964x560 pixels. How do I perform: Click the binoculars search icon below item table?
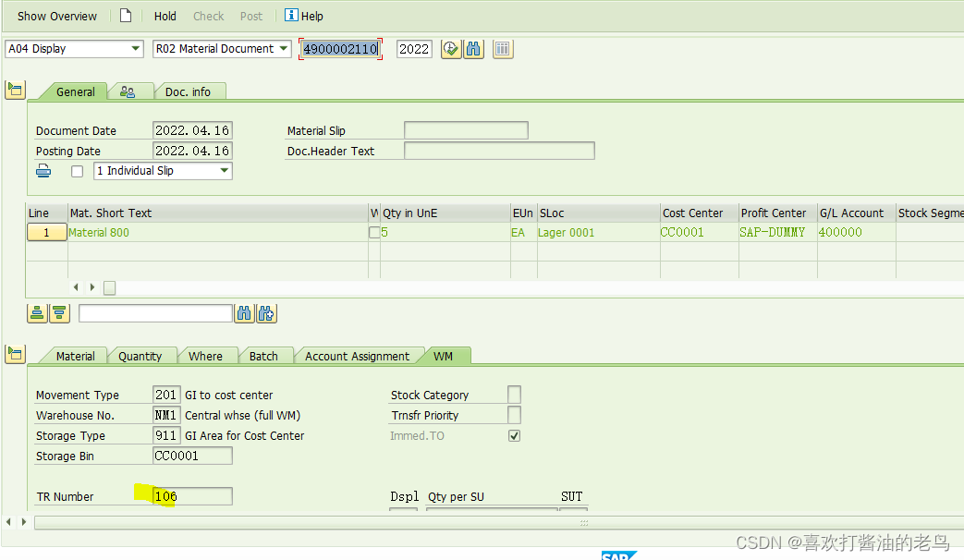244,313
